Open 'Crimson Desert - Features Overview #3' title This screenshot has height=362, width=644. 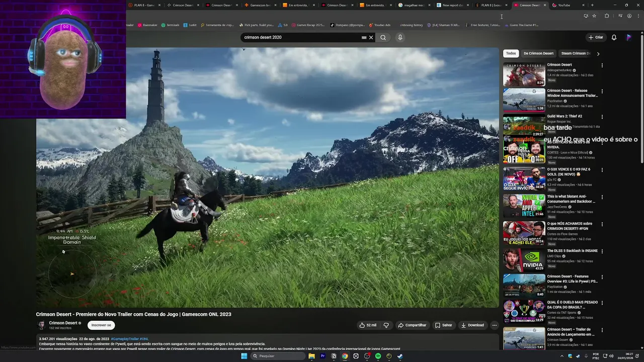point(573,279)
